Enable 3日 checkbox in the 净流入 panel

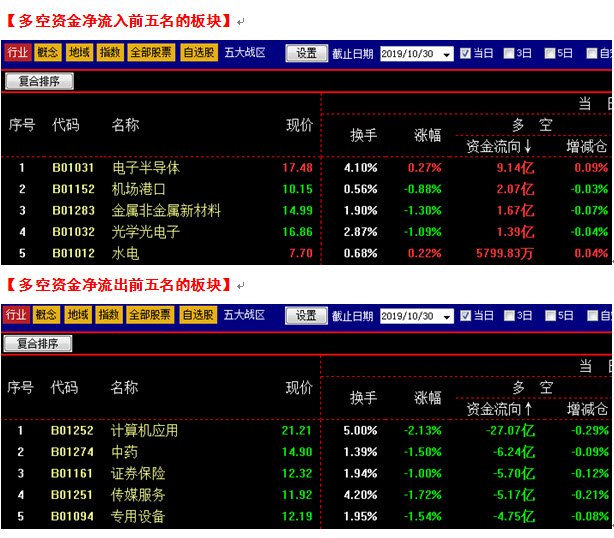(x=510, y=53)
